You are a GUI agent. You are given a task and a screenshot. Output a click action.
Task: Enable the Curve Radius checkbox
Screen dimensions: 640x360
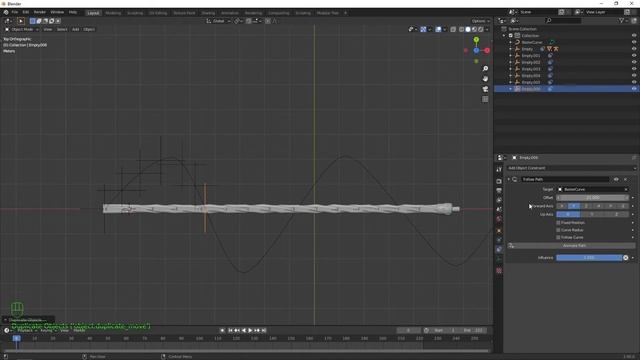pyautogui.click(x=558, y=230)
